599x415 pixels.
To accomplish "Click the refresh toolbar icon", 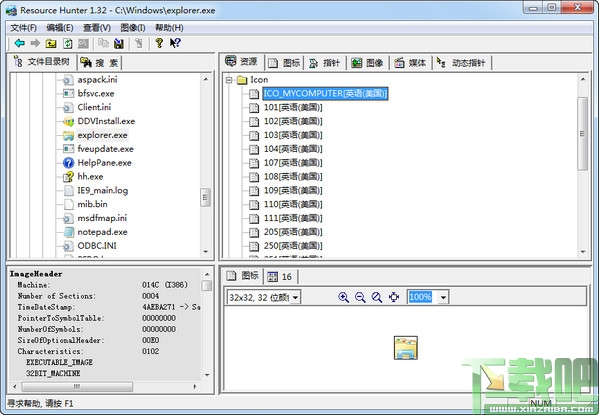I will [x=68, y=44].
